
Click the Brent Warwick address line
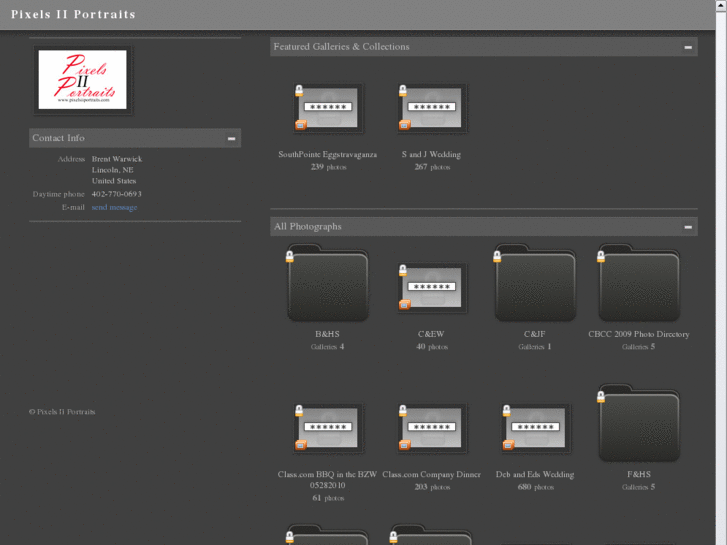click(117, 159)
